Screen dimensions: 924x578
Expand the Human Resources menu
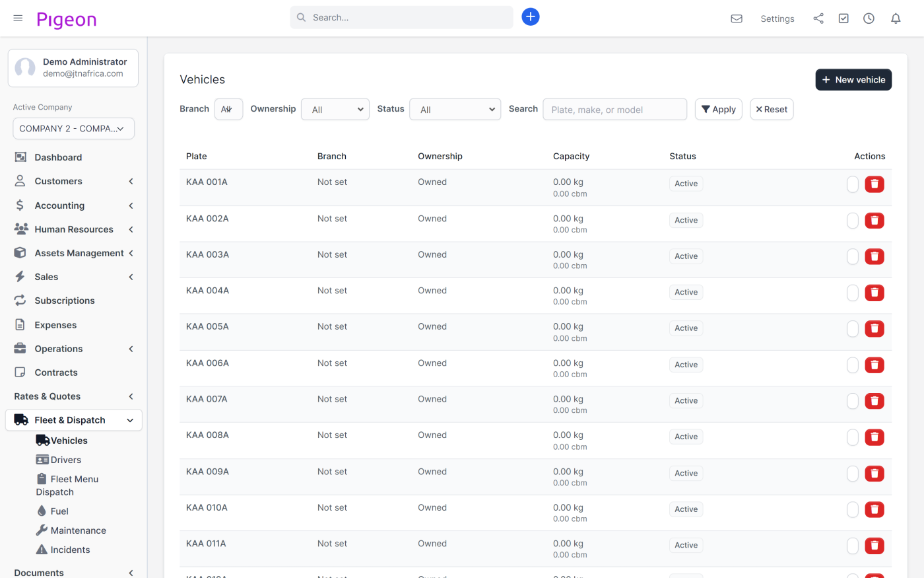pos(74,229)
